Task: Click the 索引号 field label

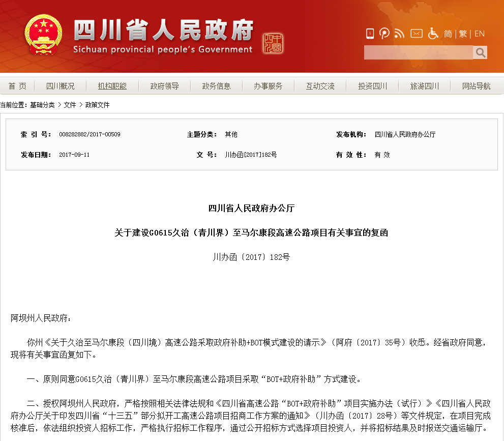Action: 36,134
